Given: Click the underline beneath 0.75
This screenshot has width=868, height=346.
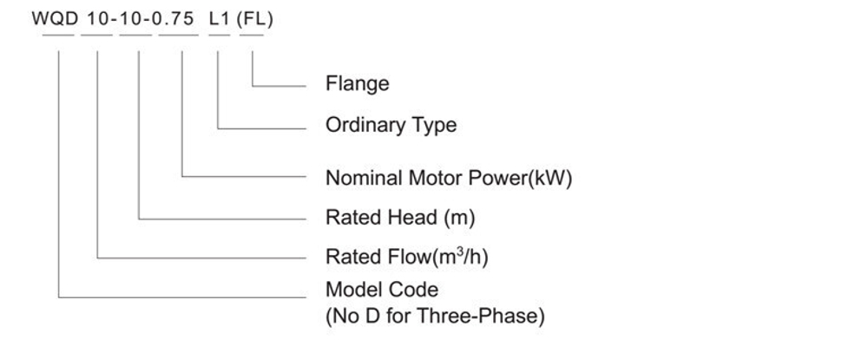Looking at the screenshot, I should click(178, 36).
